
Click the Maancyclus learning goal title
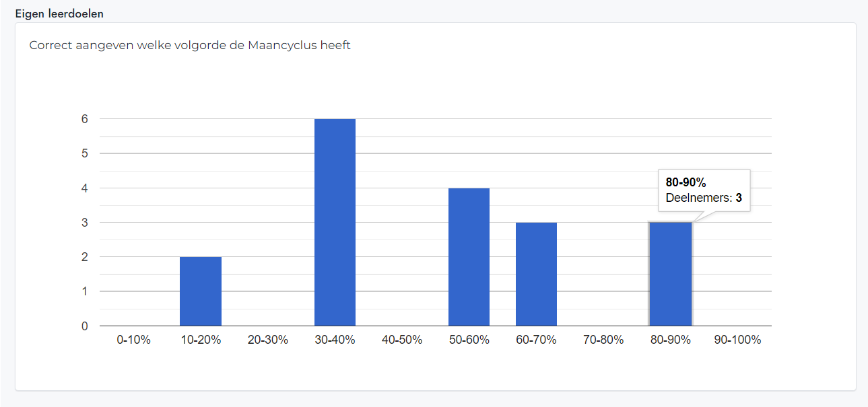(190, 46)
